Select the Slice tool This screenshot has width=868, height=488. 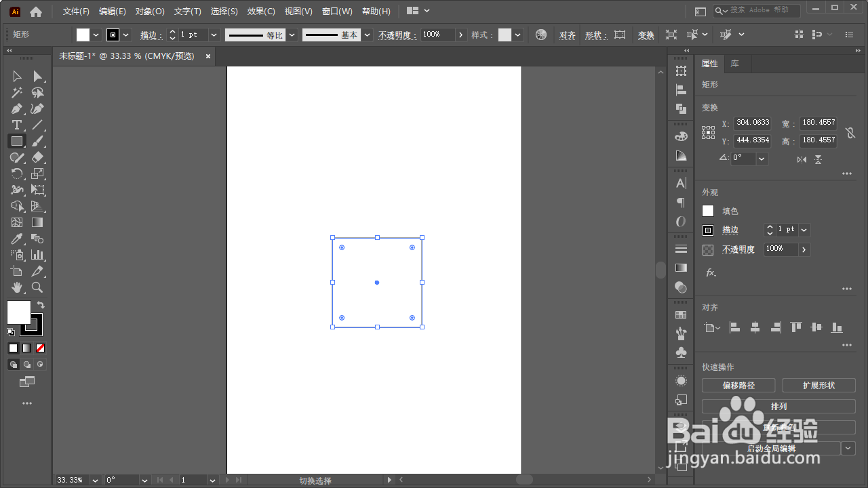pos(38,271)
